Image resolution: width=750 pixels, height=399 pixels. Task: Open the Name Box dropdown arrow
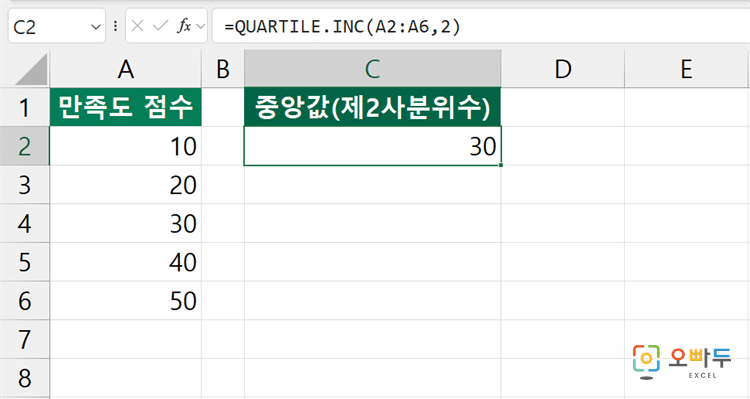pos(96,27)
